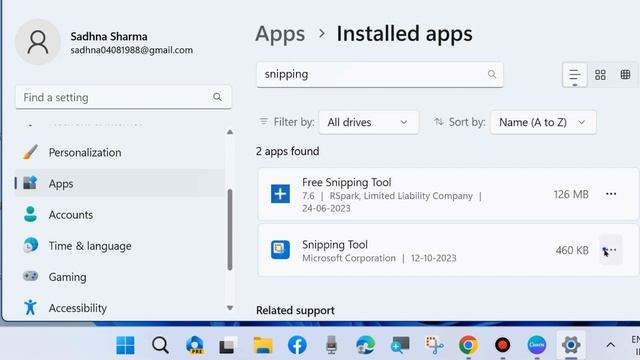The height and width of the screenshot is (360, 640).
Task: Click the sidebar scroll down arrow
Action: tap(230, 308)
